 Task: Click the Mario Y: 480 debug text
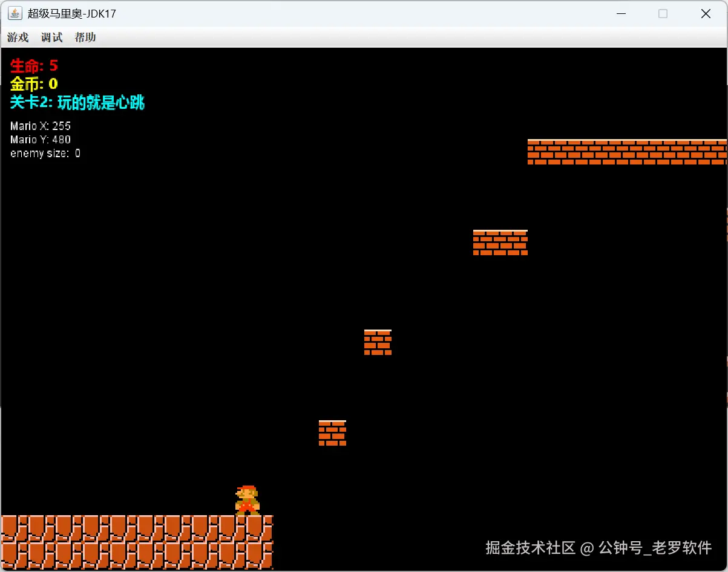pyautogui.click(x=41, y=140)
